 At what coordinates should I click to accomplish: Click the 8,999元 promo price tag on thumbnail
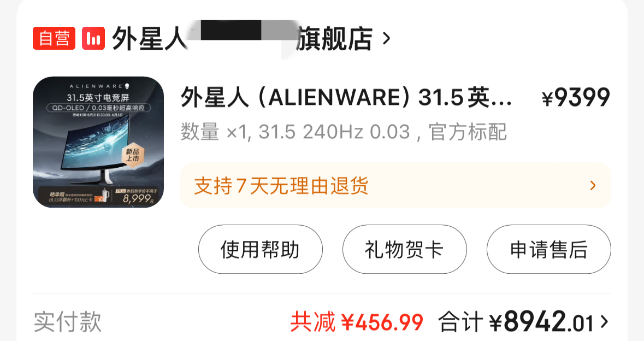pos(138,198)
